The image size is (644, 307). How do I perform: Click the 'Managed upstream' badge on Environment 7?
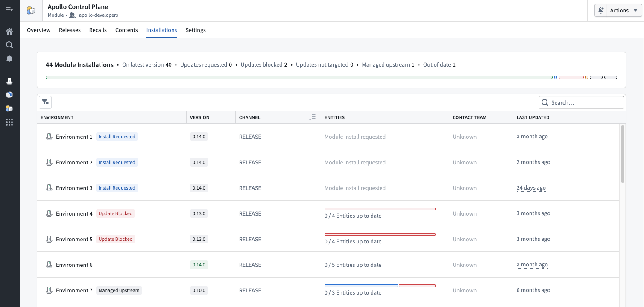point(119,290)
